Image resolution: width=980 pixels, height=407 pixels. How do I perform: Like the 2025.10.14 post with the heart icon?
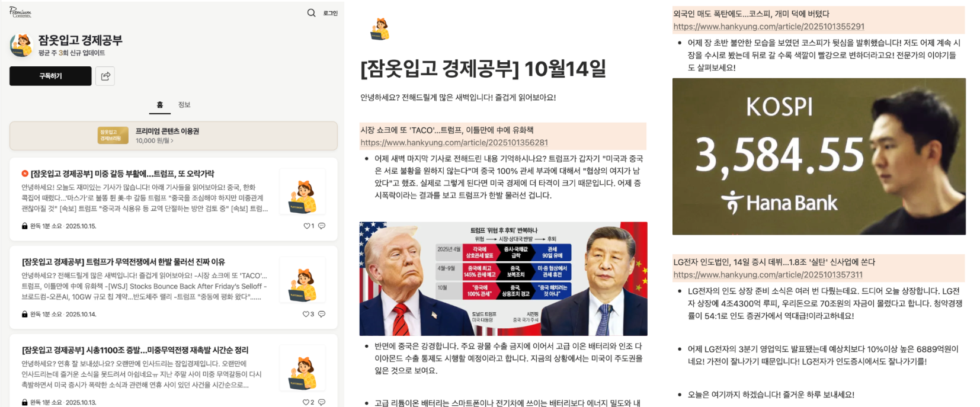[x=306, y=314]
